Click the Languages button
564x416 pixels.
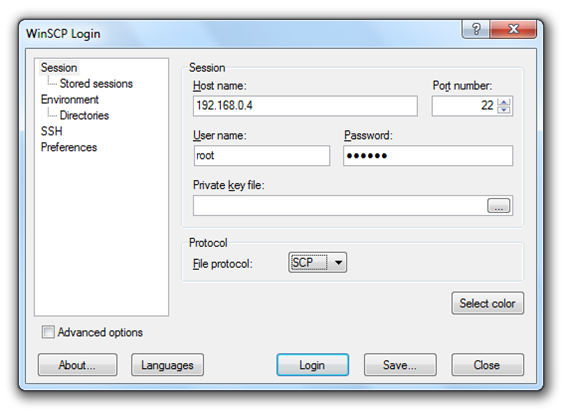pos(167,365)
